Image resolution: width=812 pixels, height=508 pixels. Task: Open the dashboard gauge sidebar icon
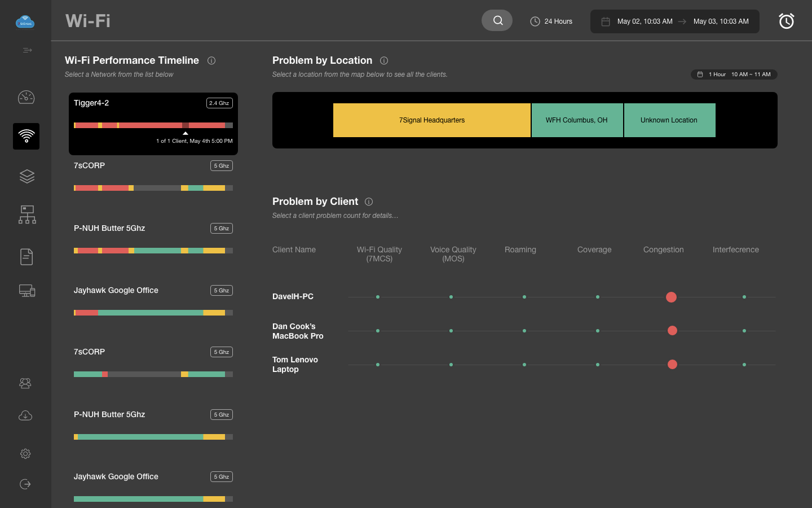[x=26, y=98]
